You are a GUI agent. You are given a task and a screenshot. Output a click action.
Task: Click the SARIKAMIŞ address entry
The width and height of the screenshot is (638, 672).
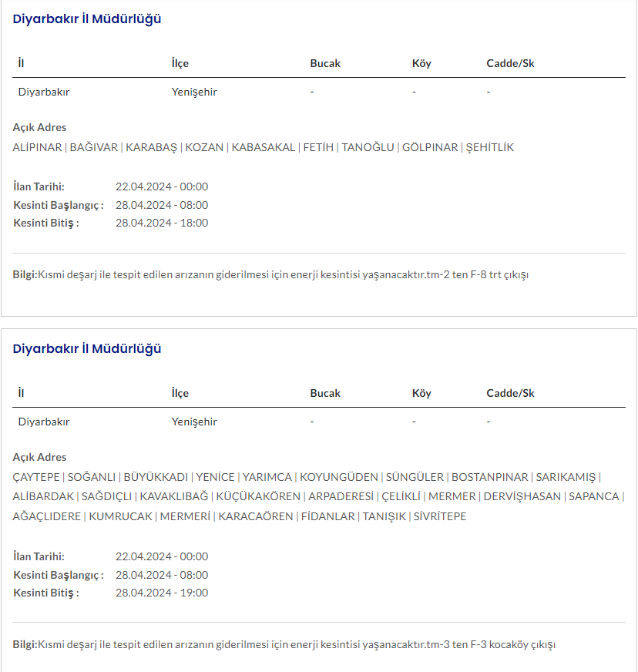(x=566, y=477)
